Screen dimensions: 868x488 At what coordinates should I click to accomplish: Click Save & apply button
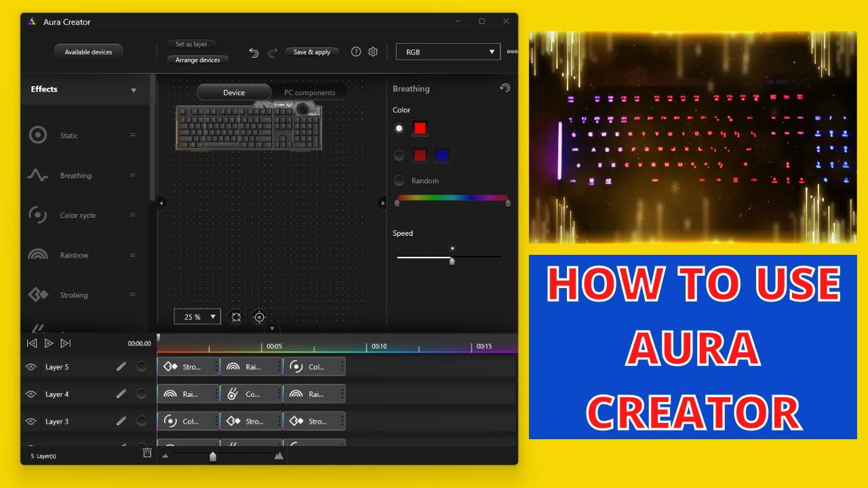pos(312,52)
